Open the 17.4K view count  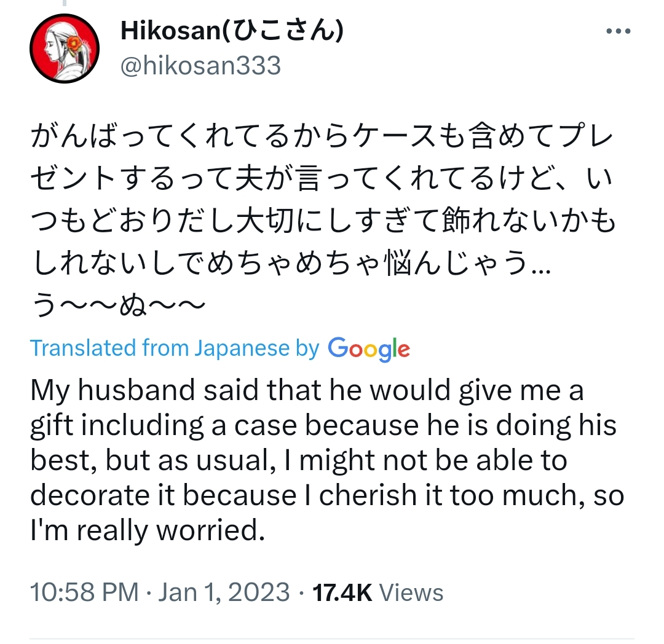[x=342, y=592]
